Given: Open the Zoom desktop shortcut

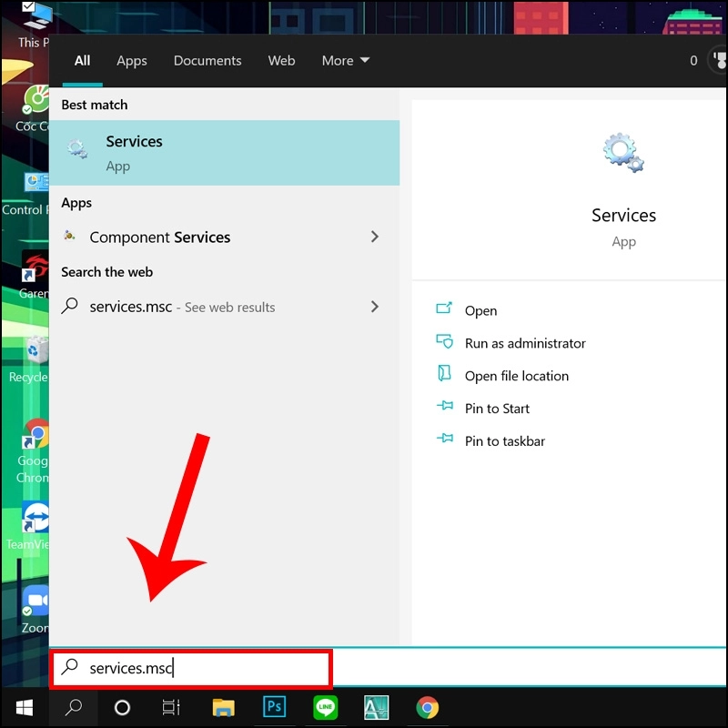Looking at the screenshot, I should click(35, 605).
